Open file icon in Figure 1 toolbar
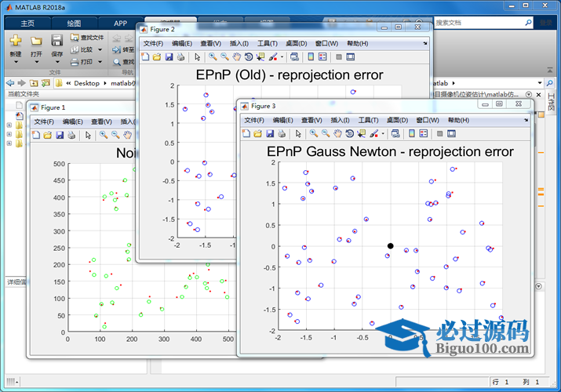This screenshot has width=561, height=392. (48, 135)
